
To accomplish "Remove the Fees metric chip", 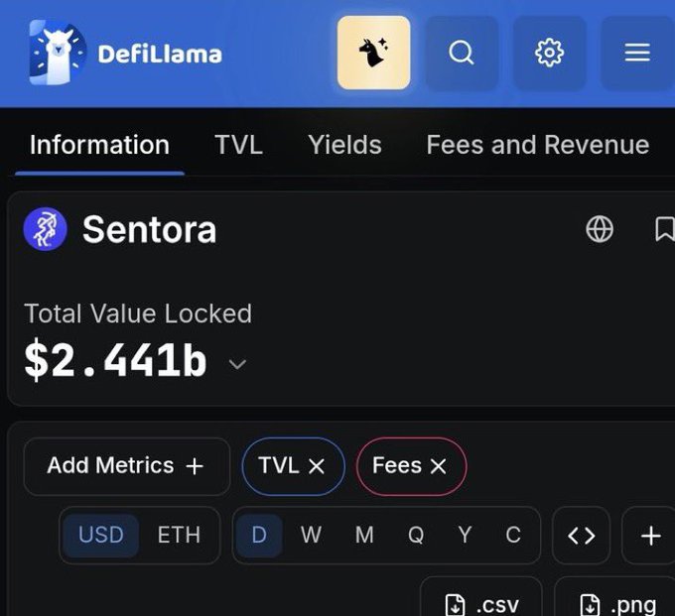I will (438, 466).
